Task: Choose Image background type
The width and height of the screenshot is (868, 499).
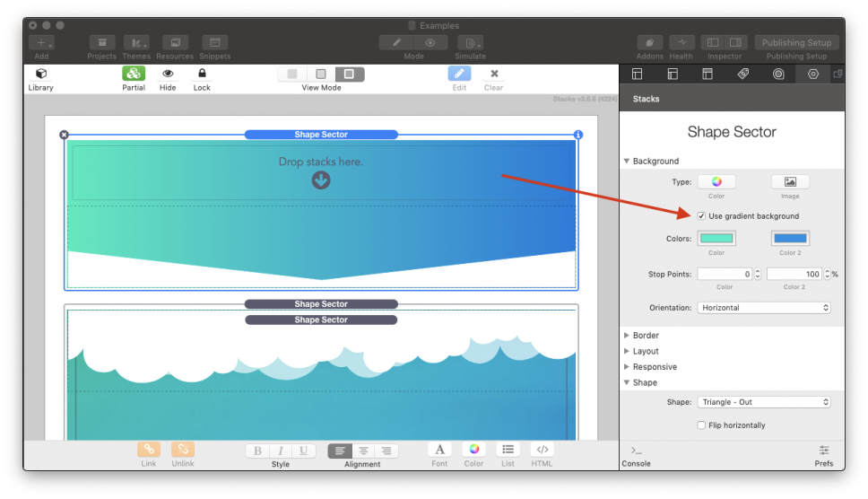Action: (x=790, y=181)
